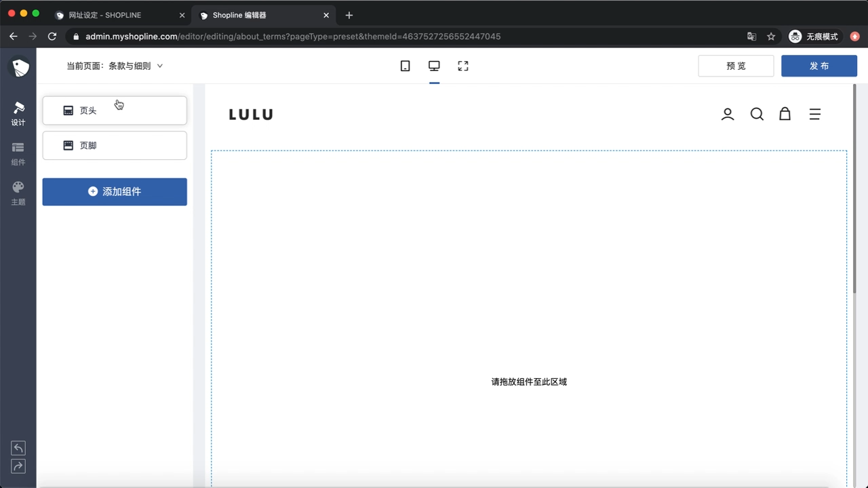868x488 pixels.
Task: Switch to tablet preview icon
Action: pos(405,66)
